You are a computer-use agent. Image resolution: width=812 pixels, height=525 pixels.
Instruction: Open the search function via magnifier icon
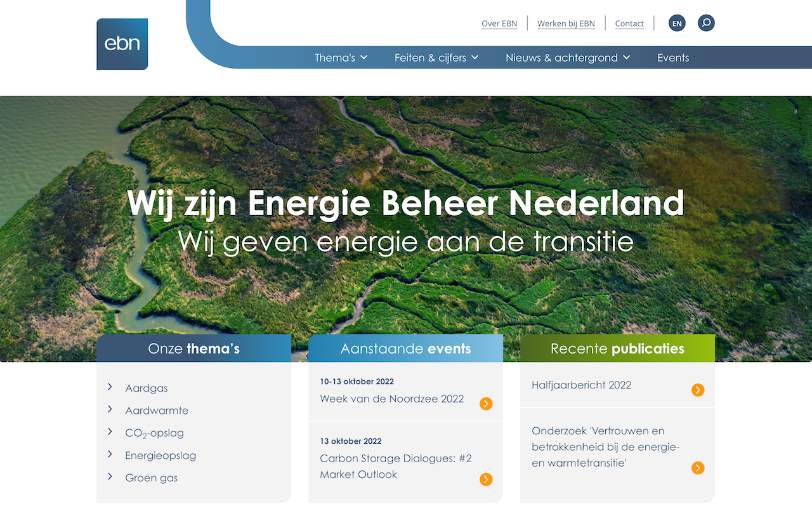tap(706, 23)
